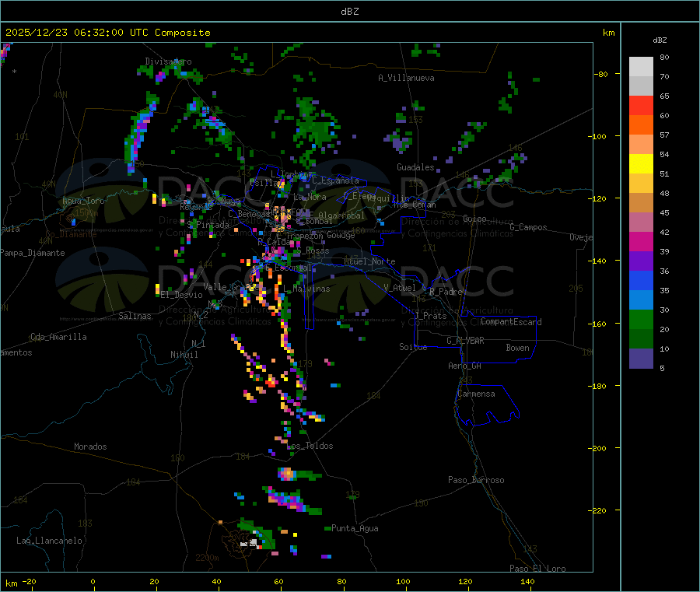Click the 'Paso_El_Loro' map label
Viewport: 700px width, 592px height.
tap(537, 569)
